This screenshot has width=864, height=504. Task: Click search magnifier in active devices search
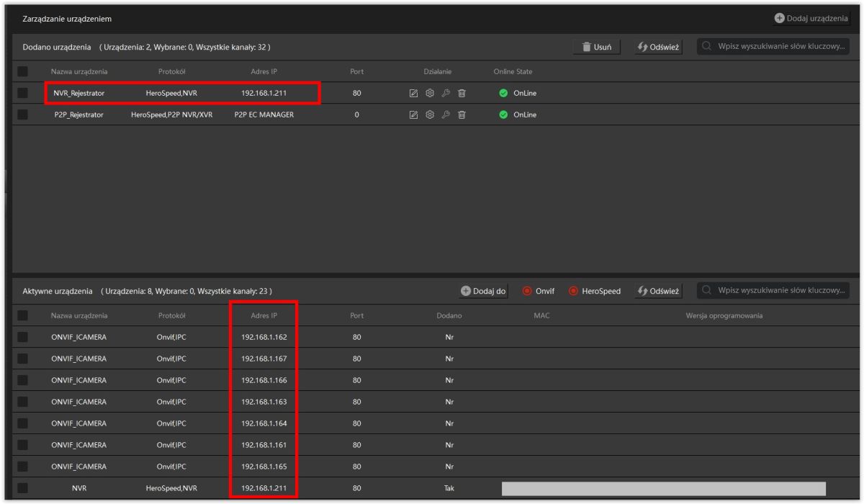coord(707,290)
